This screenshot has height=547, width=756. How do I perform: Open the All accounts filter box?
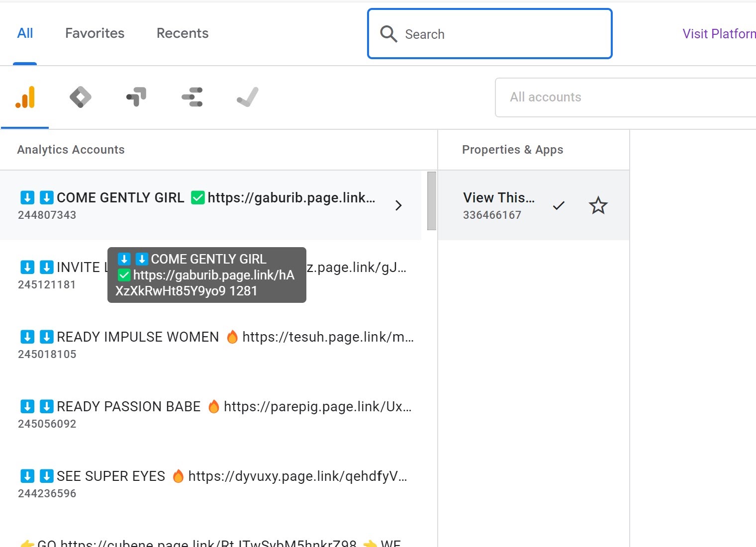pyautogui.click(x=626, y=97)
